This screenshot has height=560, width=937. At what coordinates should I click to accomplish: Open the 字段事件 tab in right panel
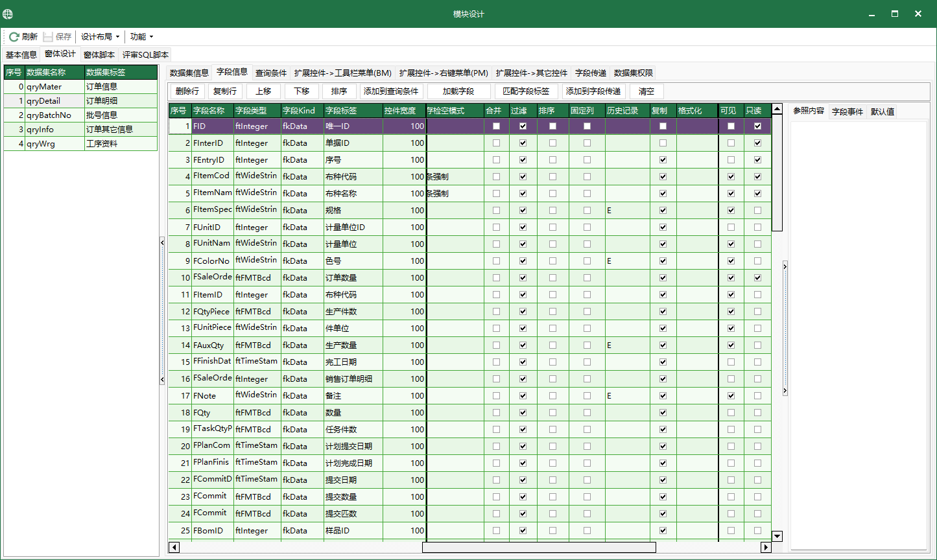pyautogui.click(x=847, y=111)
